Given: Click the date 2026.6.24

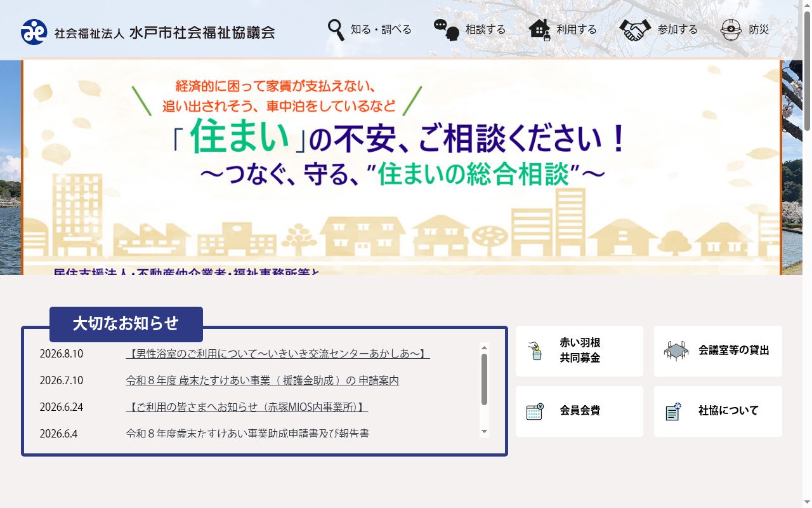Looking at the screenshot, I should 62,407.
